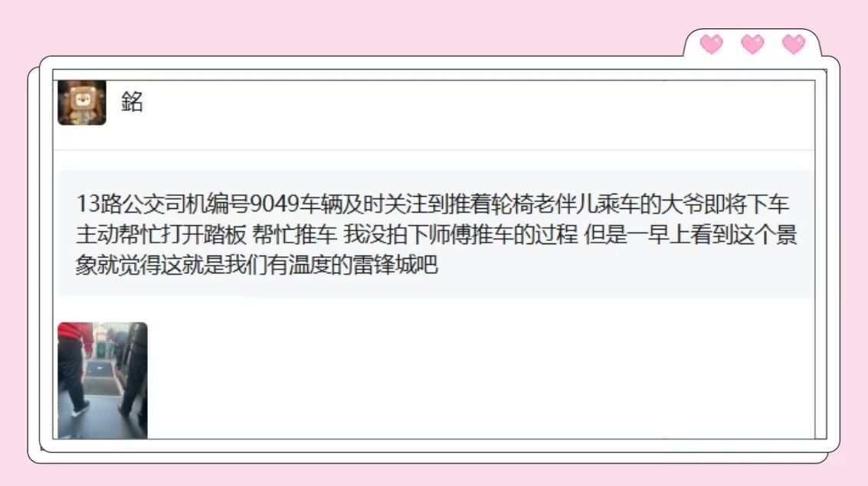Click the first pink heart icon

coord(712,44)
